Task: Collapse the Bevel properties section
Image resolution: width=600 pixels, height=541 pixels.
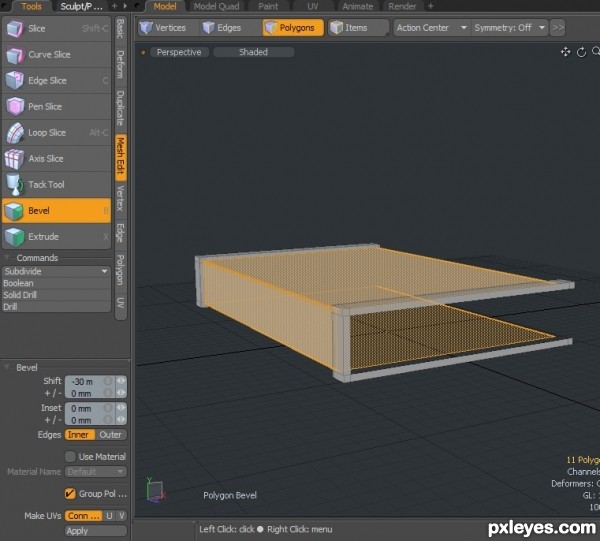Action: click(7, 367)
